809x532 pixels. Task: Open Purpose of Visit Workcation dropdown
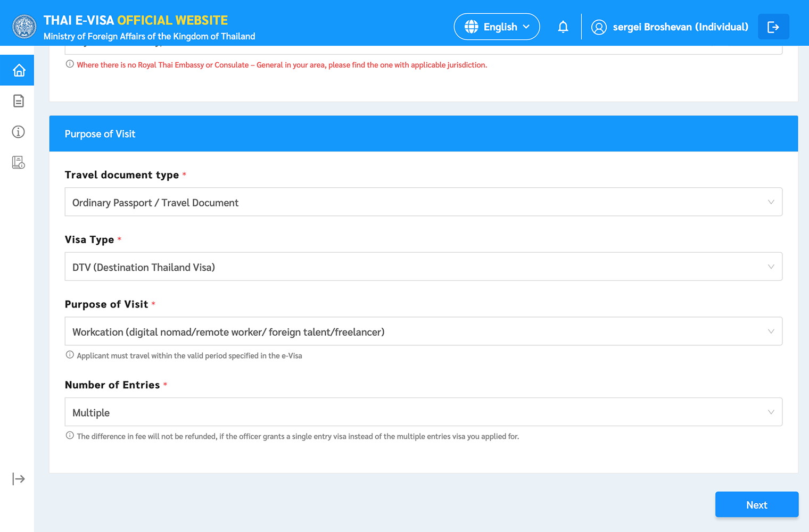point(424,331)
